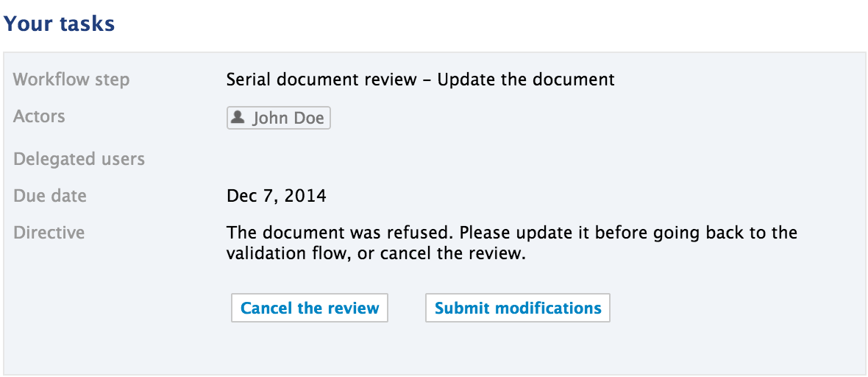Click the 'Serial document review' phrase
The width and height of the screenshot is (868, 377).
[x=321, y=80]
